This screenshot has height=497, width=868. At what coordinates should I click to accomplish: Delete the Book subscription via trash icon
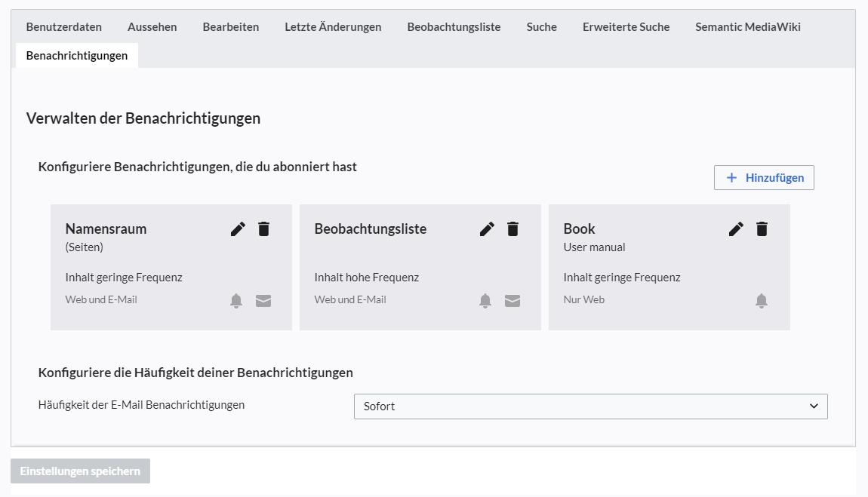(762, 229)
